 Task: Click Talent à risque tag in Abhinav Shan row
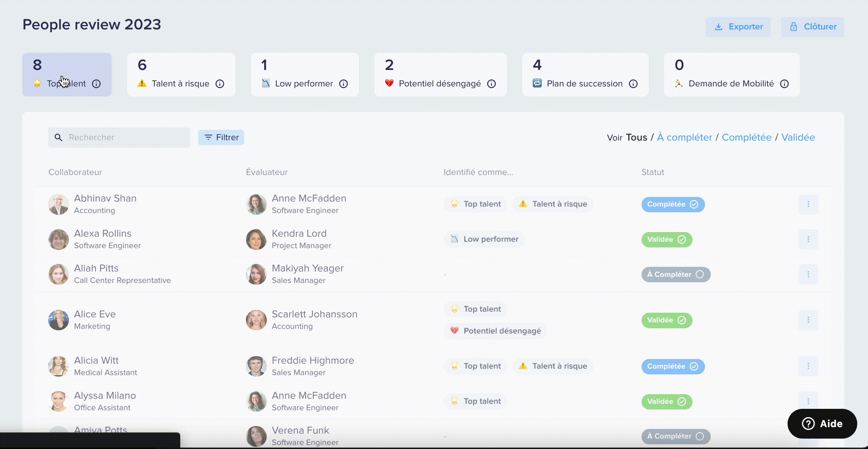tap(553, 204)
